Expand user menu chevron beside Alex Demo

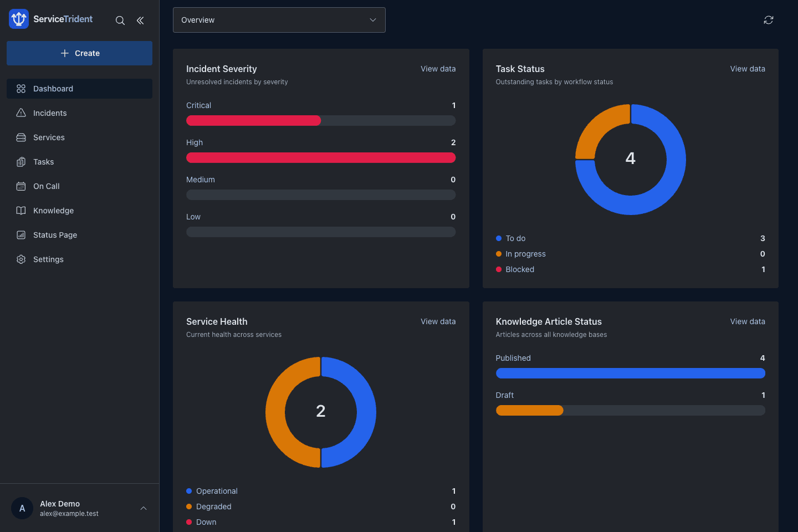(144, 508)
